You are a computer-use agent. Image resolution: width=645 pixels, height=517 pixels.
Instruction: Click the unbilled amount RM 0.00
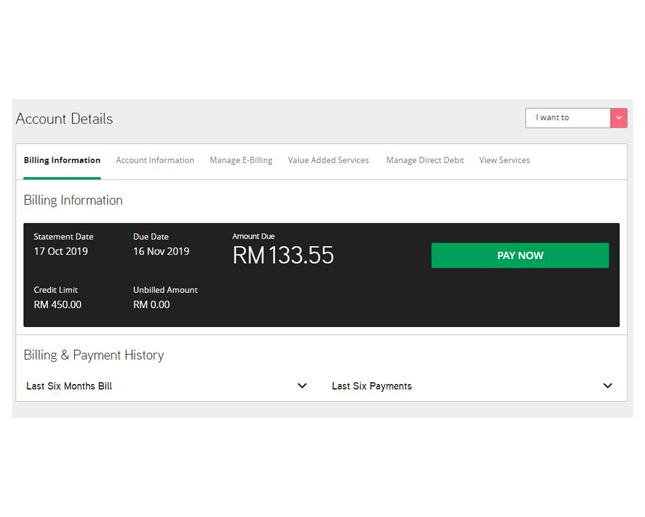151,305
